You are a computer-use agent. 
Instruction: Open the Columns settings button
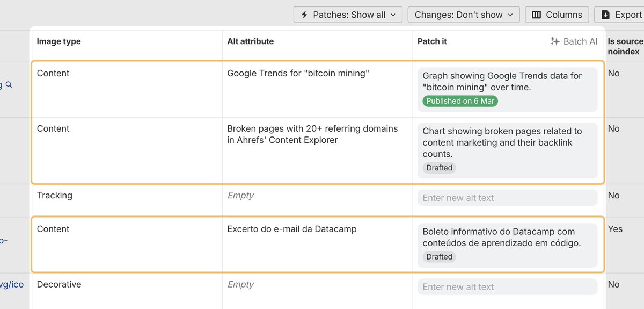(557, 15)
